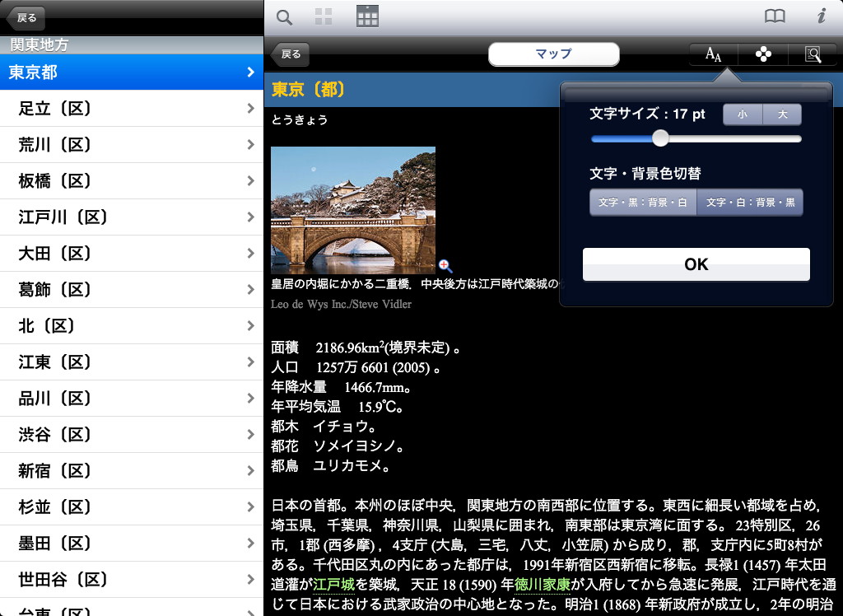Viewport: 843px width, 616px height.
Task: Open the four-square grid view icon
Action: coord(324,16)
